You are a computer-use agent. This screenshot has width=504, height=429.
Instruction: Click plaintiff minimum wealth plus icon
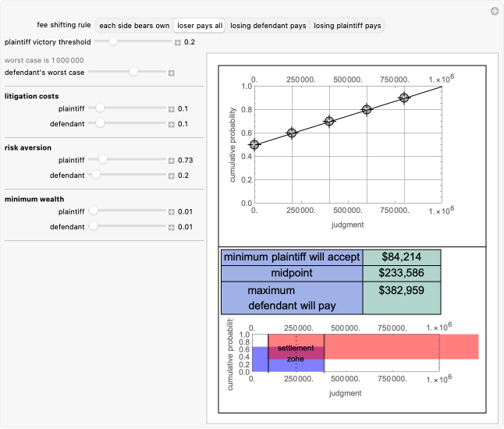(171, 212)
